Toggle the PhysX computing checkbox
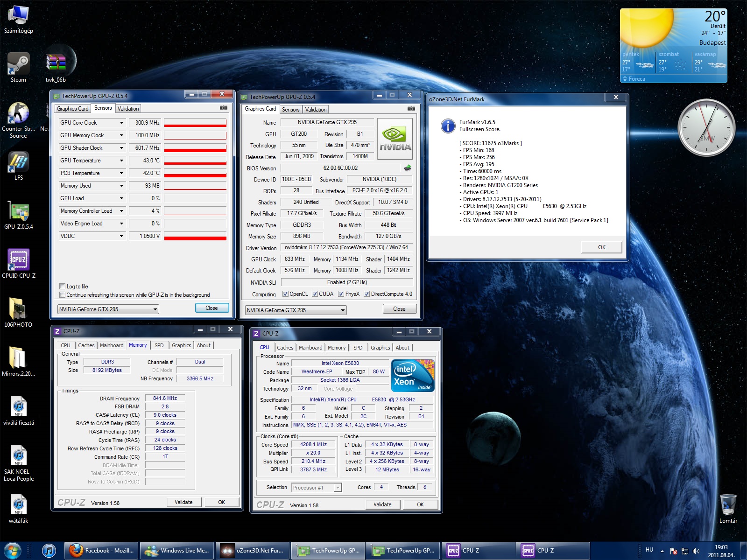Image resolution: width=747 pixels, height=560 pixels. [x=341, y=294]
